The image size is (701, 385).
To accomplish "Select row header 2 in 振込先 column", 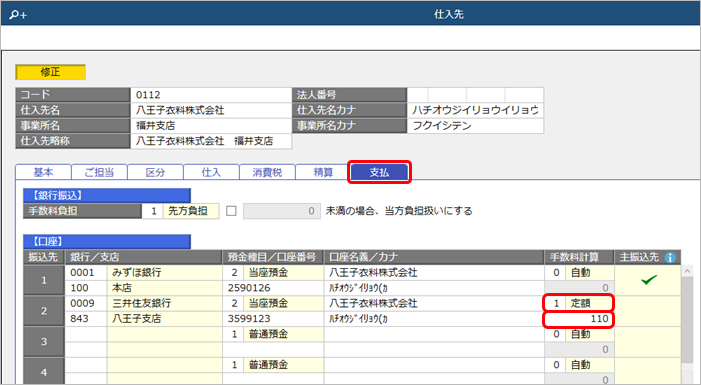I will point(44,311).
